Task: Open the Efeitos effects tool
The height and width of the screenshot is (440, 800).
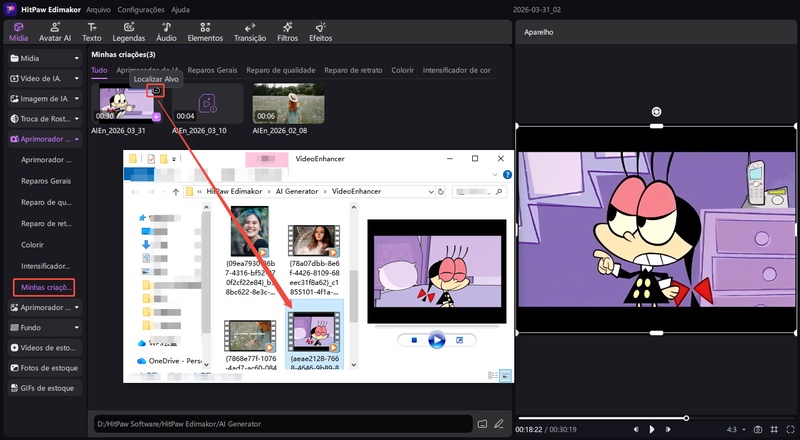Action: pos(320,32)
